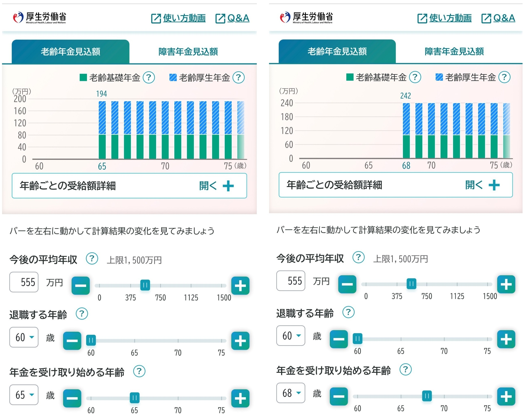Increase average income with plus, left panel

pos(240,286)
